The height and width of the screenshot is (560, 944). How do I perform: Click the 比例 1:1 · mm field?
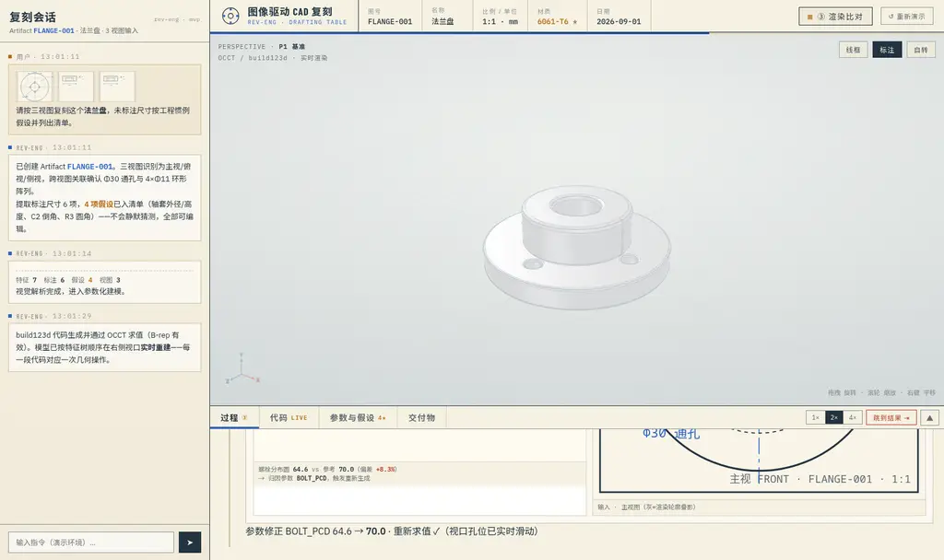[x=500, y=17]
